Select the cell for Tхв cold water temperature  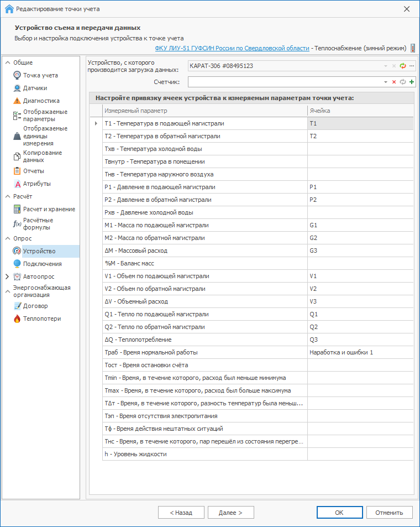(360, 149)
